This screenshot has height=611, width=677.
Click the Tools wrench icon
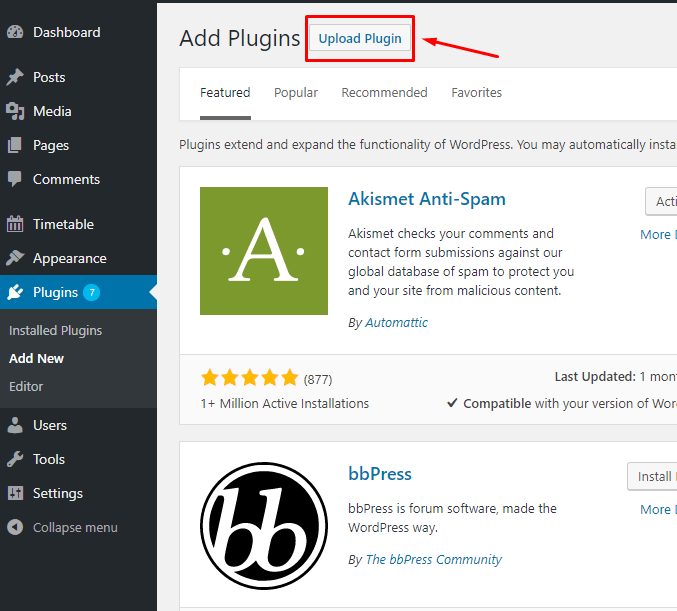coord(15,459)
